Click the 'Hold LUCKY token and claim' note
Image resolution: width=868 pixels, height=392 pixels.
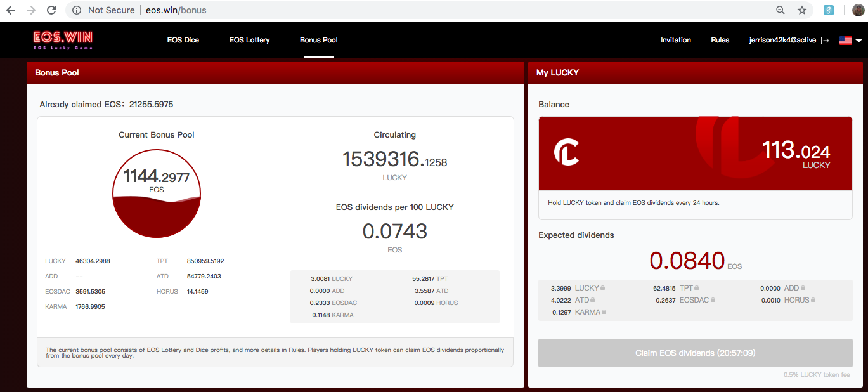tap(633, 203)
